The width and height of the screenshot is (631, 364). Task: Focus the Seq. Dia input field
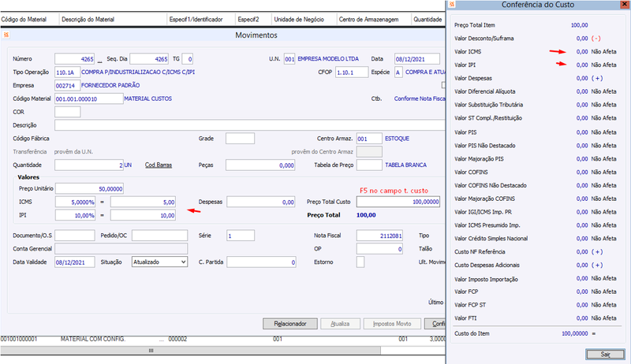coord(149,59)
